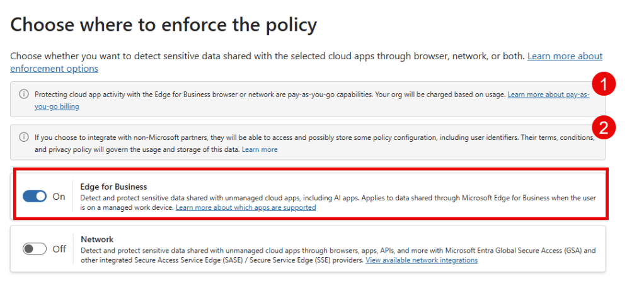The image size is (644, 293).
Task: Click the info icon in the pay-as-you-go banner
Action: pyautogui.click(x=24, y=95)
